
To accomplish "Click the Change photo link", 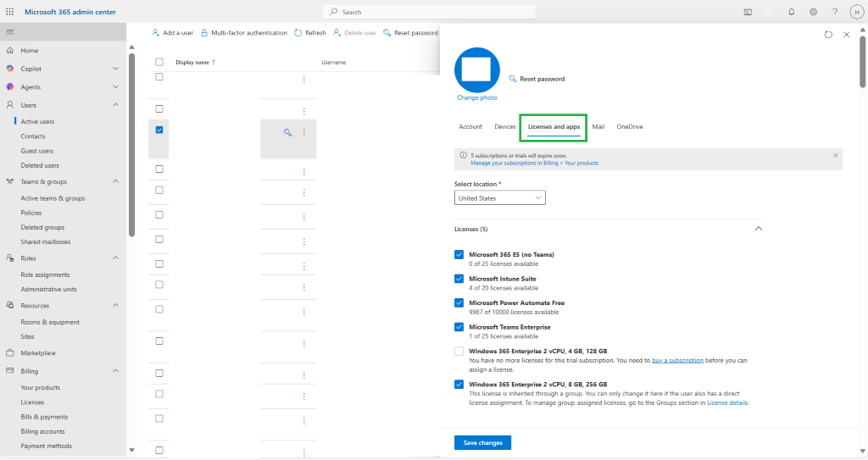I will click(476, 97).
